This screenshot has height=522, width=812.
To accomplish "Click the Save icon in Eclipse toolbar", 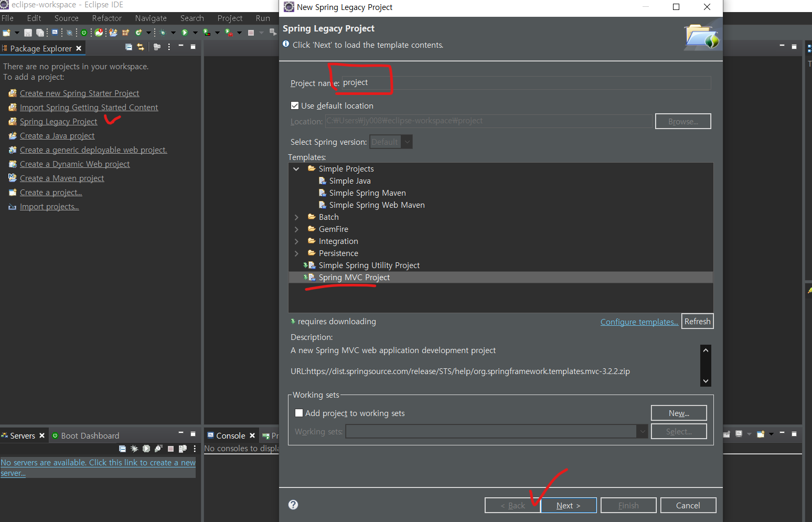I will 28,33.
